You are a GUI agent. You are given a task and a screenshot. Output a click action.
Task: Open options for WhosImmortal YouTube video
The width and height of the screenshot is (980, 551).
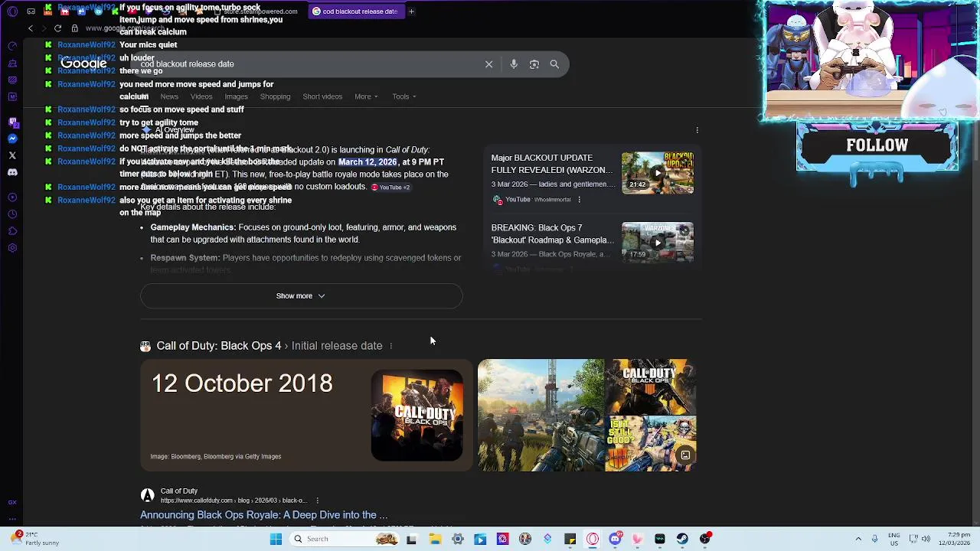579,200
